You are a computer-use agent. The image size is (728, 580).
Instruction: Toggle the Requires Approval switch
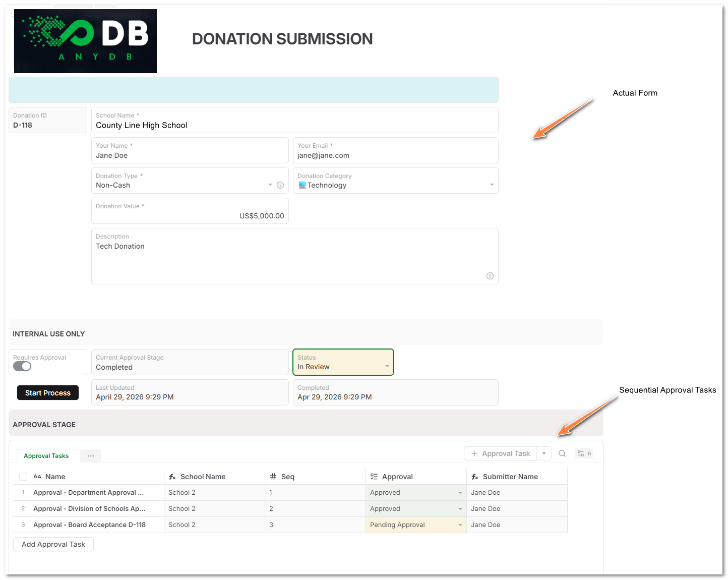pos(22,366)
